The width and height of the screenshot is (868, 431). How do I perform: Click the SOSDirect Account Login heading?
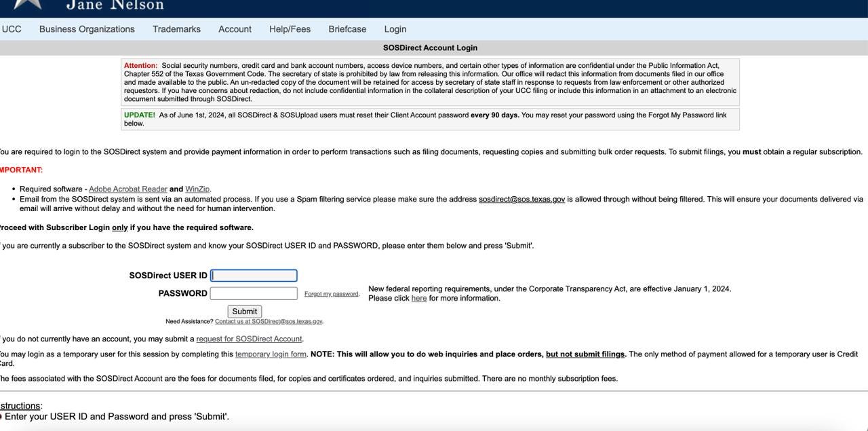coord(430,48)
